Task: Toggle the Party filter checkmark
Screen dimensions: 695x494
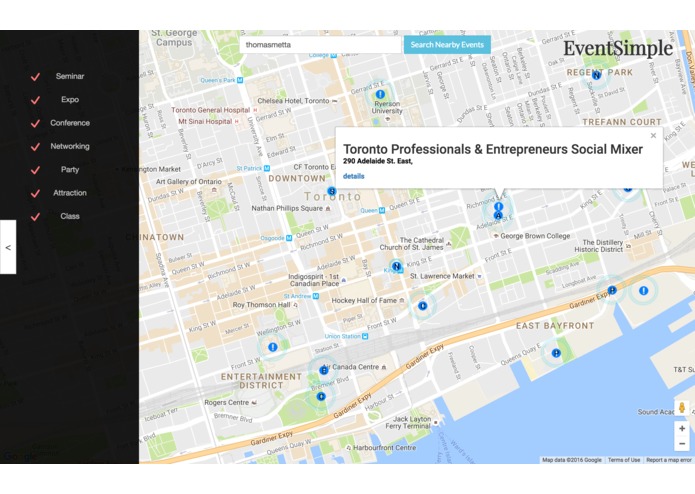Action: click(35, 170)
